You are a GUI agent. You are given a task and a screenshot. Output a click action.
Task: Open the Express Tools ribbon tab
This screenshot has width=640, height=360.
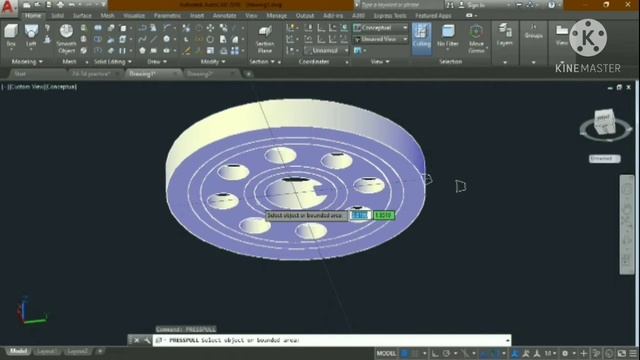pyautogui.click(x=389, y=16)
